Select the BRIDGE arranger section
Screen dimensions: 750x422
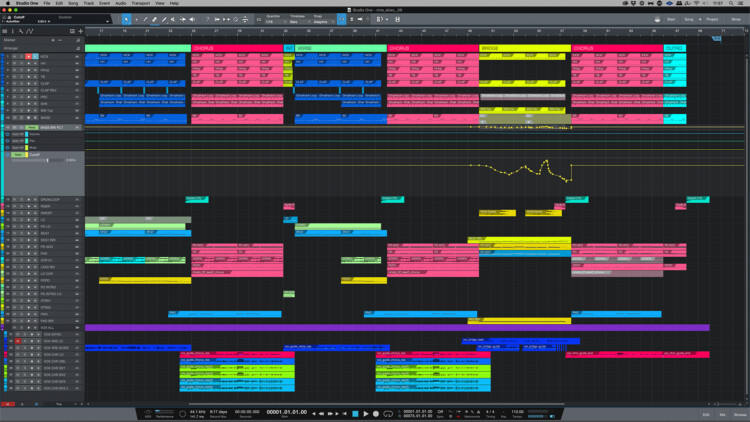coord(525,48)
